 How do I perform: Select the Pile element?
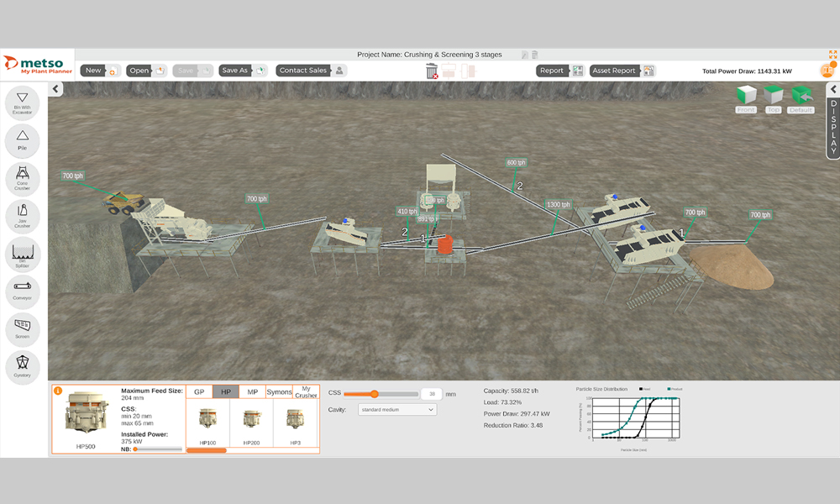point(23,139)
